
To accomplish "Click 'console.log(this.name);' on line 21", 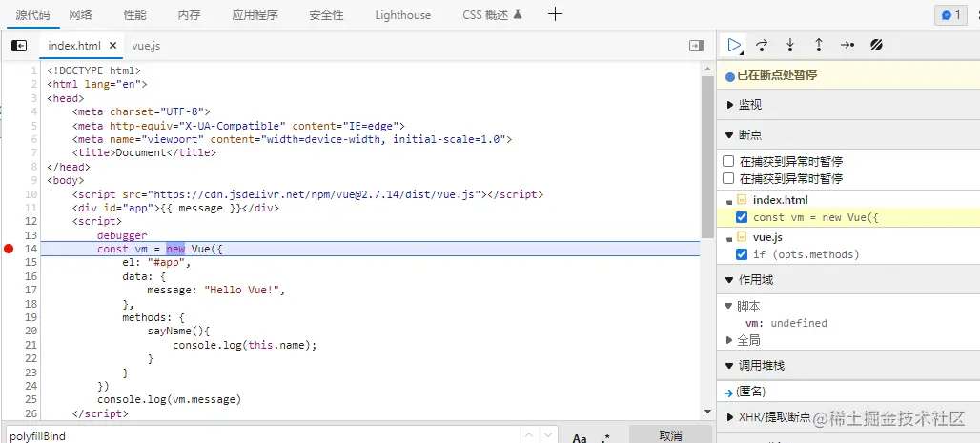I will (x=245, y=344).
